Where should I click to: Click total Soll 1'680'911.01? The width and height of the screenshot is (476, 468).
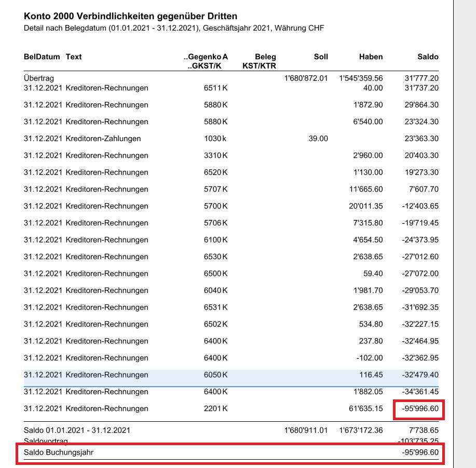tap(306, 430)
